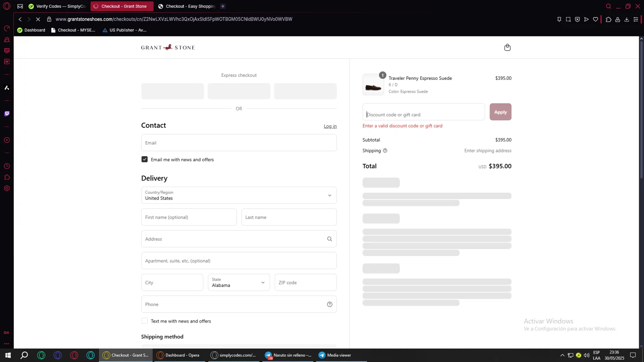The image size is (644, 362).
Task: Toggle Email me with news and offers
Action: tap(145, 160)
